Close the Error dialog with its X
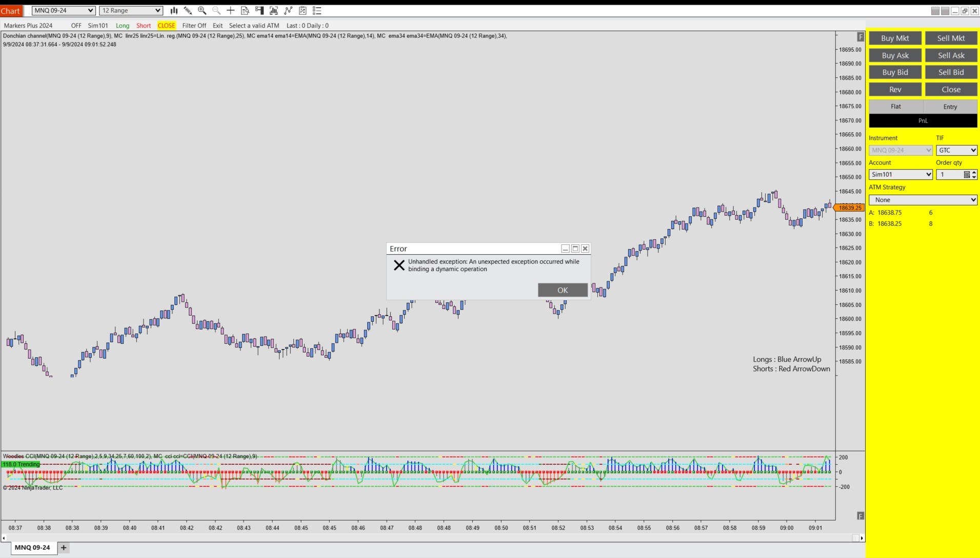 [x=585, y=249]
